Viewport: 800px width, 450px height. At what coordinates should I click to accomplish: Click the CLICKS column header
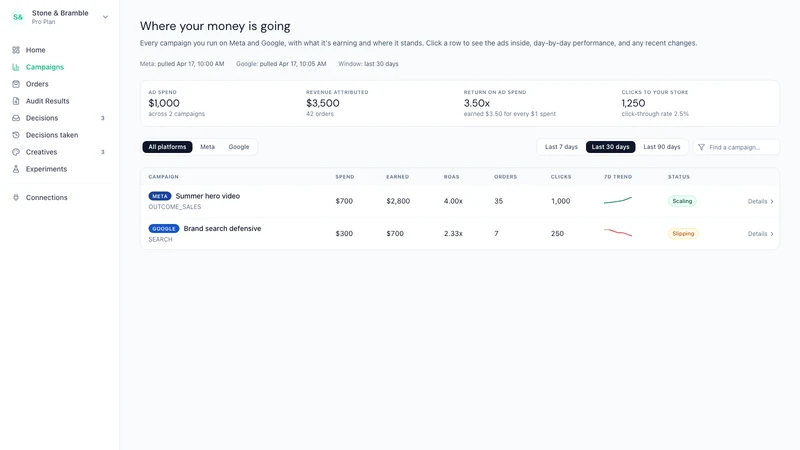(x=561, y=177)
